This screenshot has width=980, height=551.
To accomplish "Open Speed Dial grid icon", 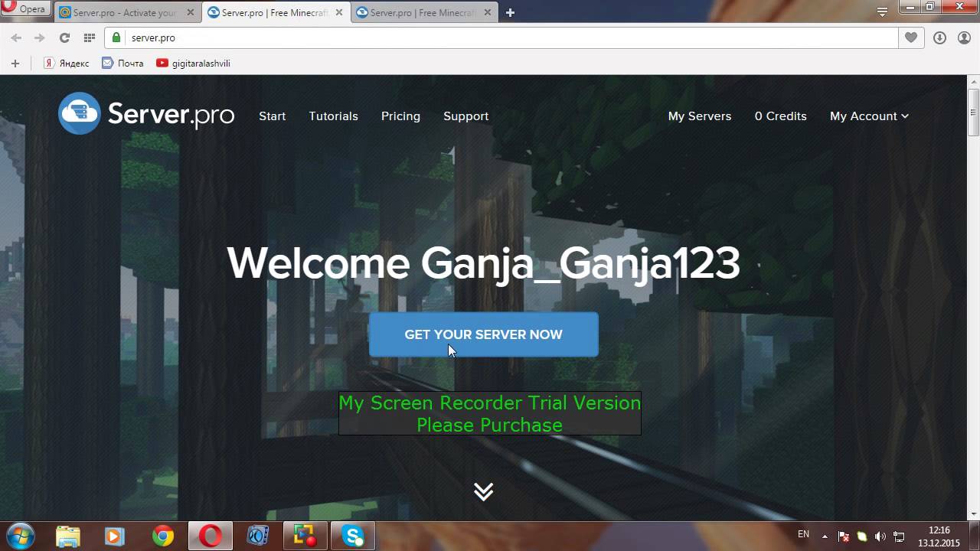I will tap(90, 37).
